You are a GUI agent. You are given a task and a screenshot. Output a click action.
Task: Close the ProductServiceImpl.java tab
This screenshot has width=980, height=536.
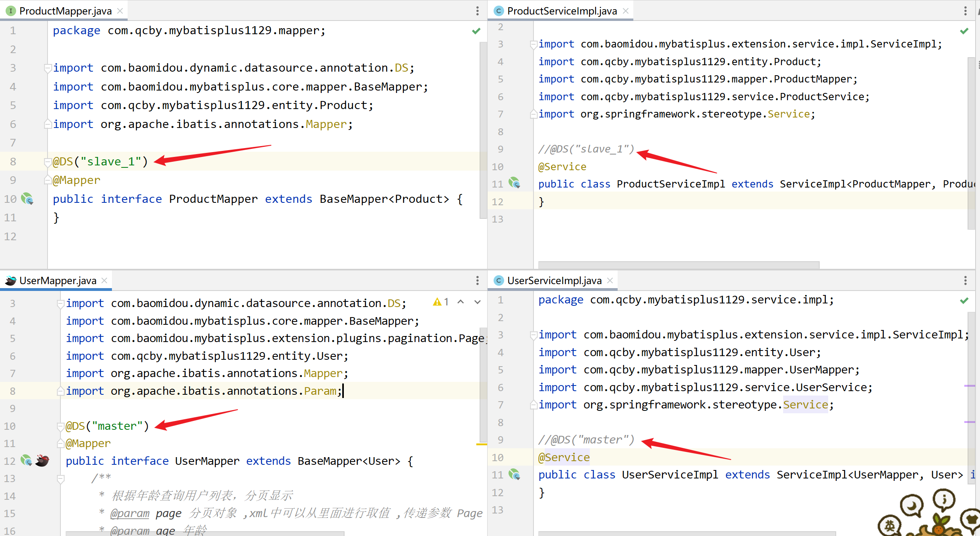626,11
